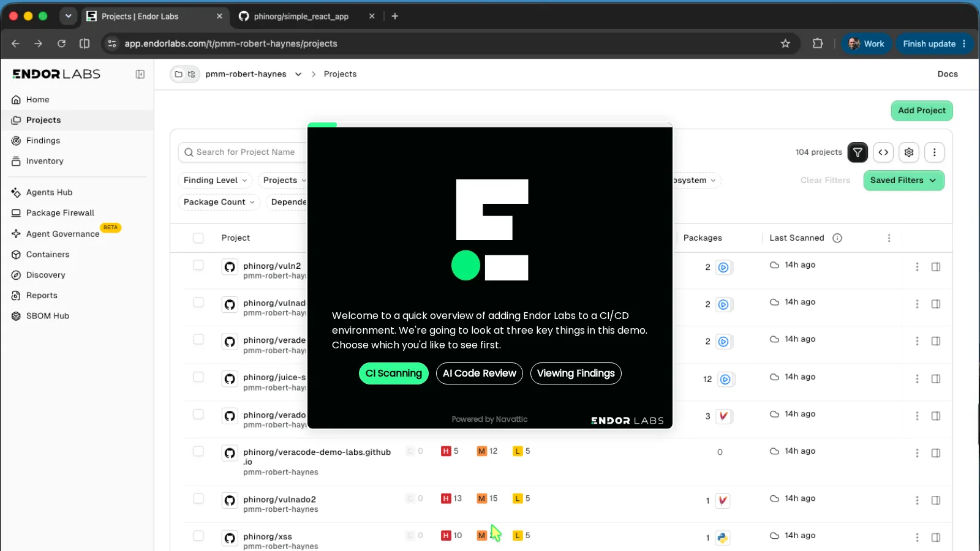Viewport: 980px width, 551px height.
Task: Open the Work profile menu
Action: coord(866,43)
